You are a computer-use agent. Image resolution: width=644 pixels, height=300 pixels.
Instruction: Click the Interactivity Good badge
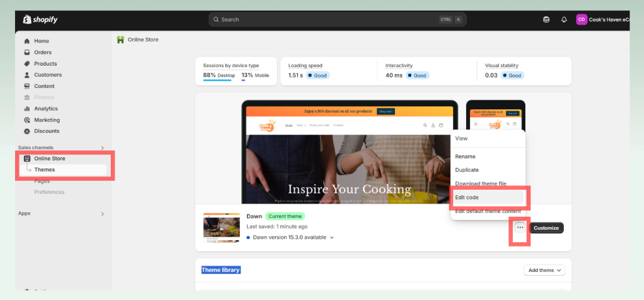[417, 75]
